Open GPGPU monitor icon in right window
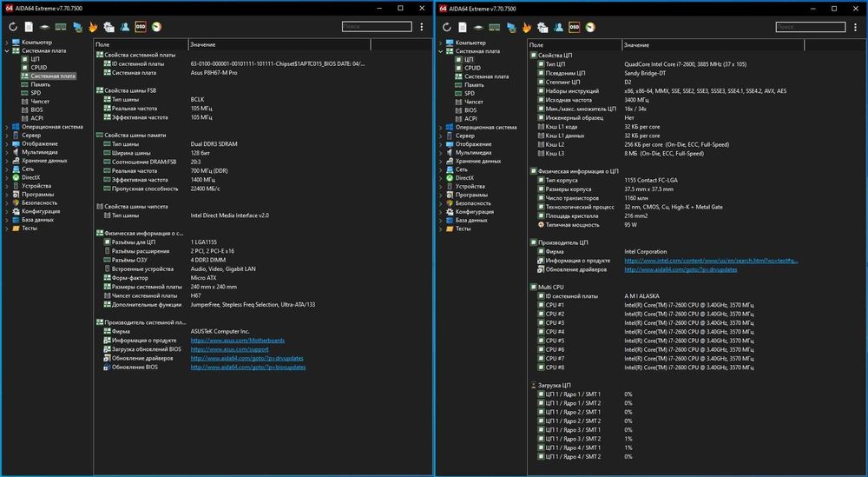Image resolution: width=868 pixels, height=477 pixels. click(x=511, y=27)
